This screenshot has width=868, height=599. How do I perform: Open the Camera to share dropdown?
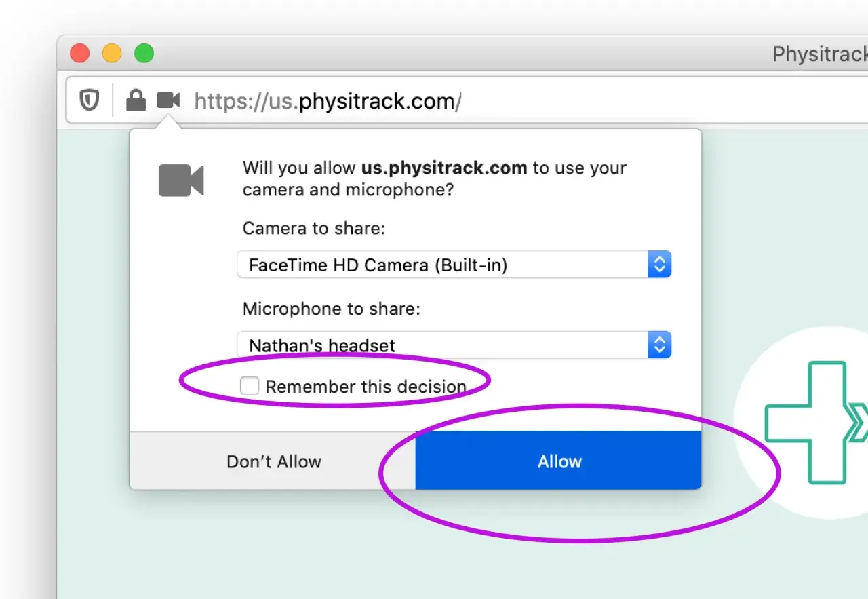click(454, 265)
